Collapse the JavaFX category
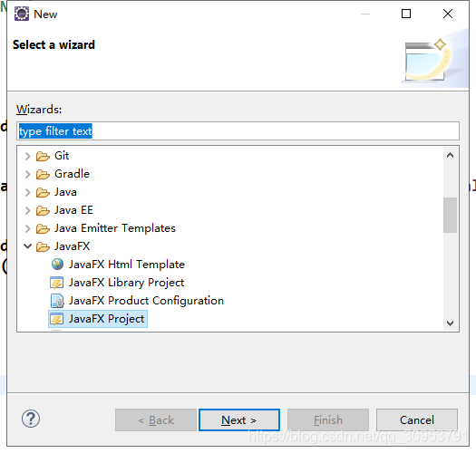Viewport: 476px width, 453px height. tap(27, 246)
